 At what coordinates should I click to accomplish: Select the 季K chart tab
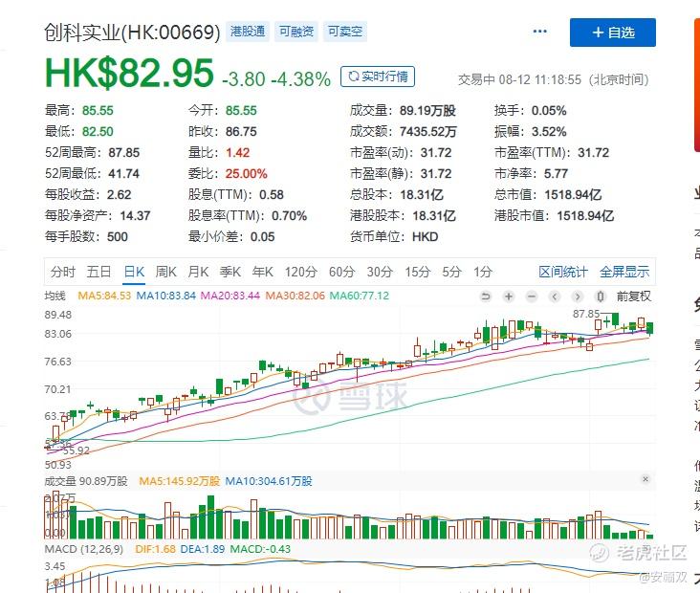click(230, 272)
